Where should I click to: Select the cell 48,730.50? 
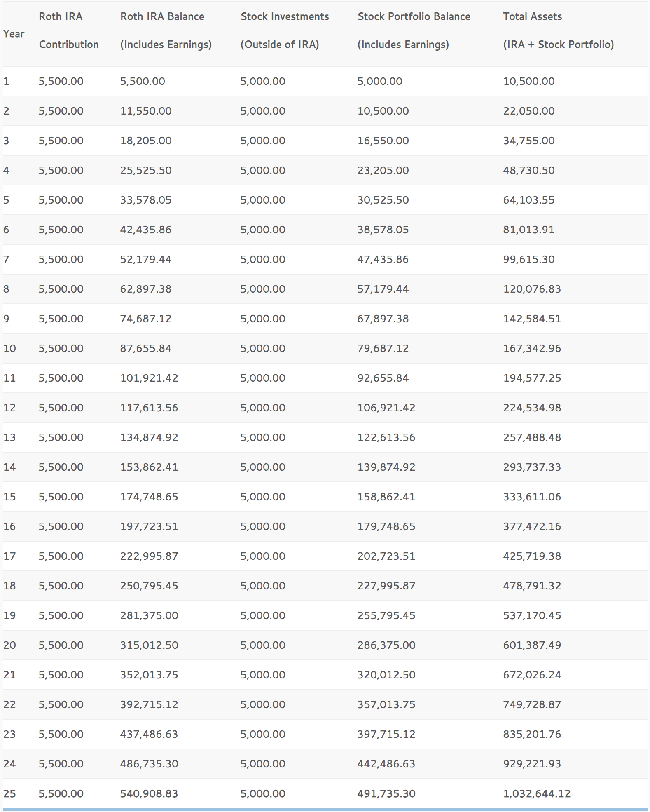pos(529,170)
